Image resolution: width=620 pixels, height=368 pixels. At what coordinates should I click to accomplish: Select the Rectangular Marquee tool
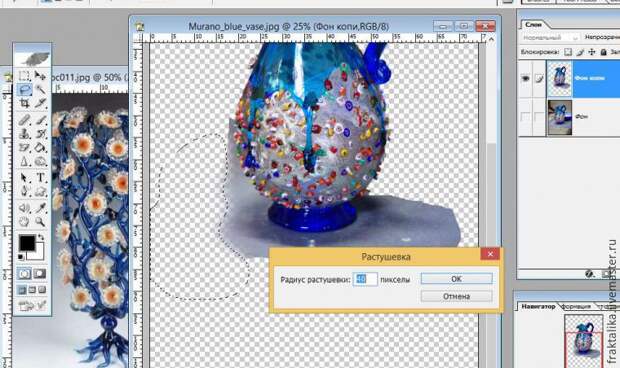pyautogui.click(x=25, y=75)
